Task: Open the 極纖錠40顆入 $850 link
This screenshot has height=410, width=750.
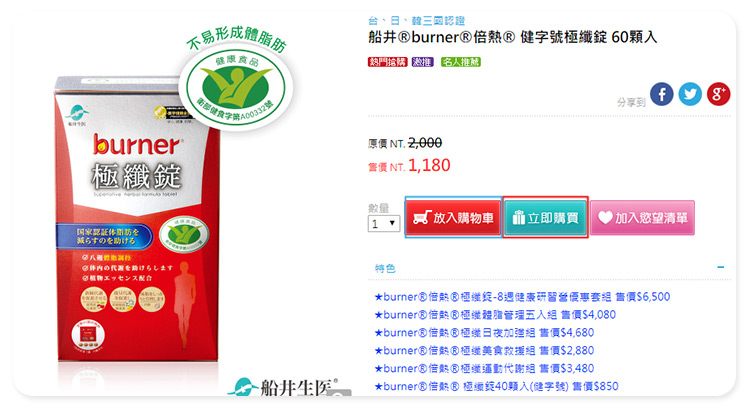Action: pos(496,386)
